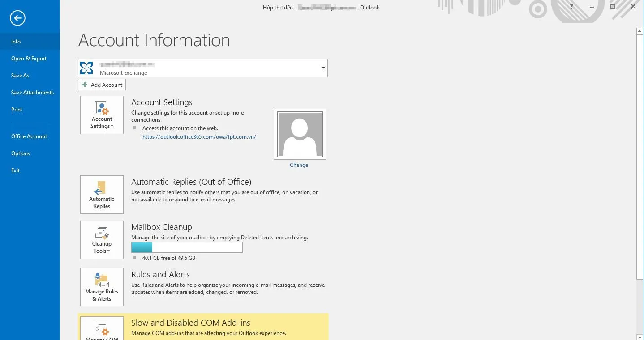Screen dimensions: 644x340
Task: Open Manage Rules & Alerts
Action: tap(102, 287)
